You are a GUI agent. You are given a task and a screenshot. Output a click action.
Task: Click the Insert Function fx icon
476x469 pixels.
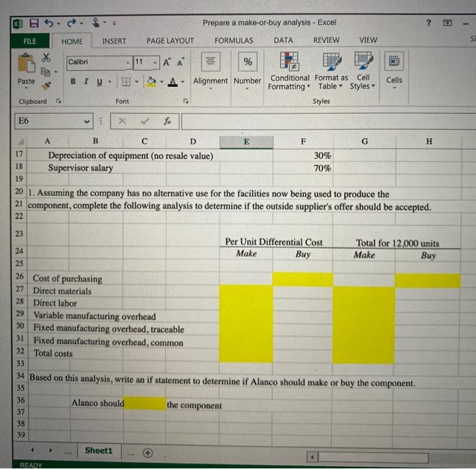pyautogui.click(x=167, y=122)
